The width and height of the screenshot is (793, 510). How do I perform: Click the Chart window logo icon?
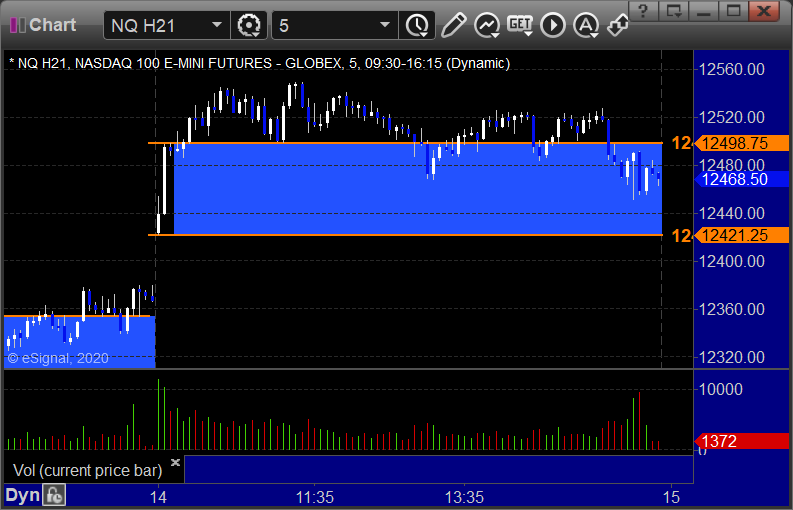tap(18, 25)
